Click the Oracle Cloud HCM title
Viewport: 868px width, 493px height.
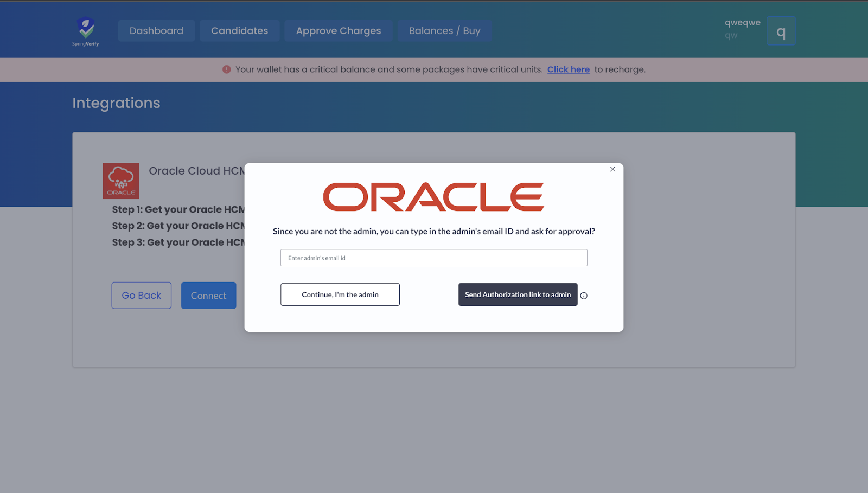click(196, 171)
